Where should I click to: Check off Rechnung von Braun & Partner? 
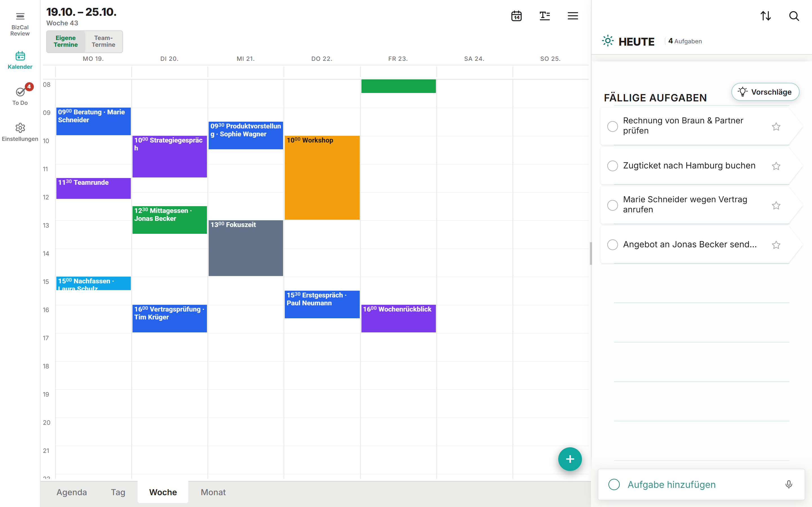[x=613, y=126]
